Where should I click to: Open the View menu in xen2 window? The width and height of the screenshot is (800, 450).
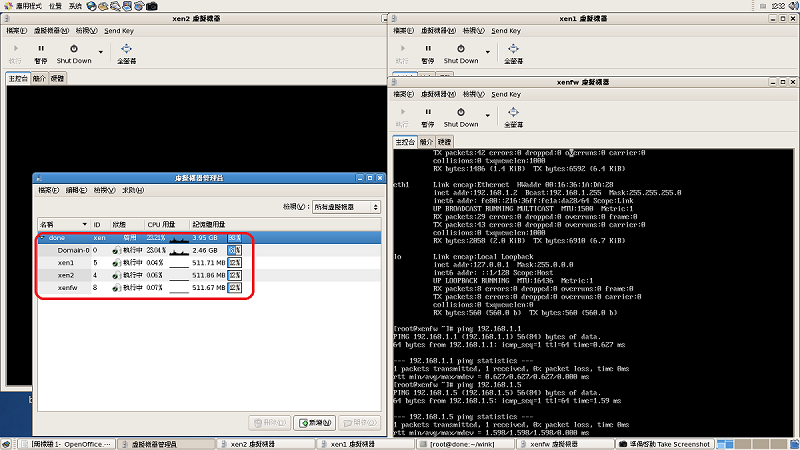86,31
